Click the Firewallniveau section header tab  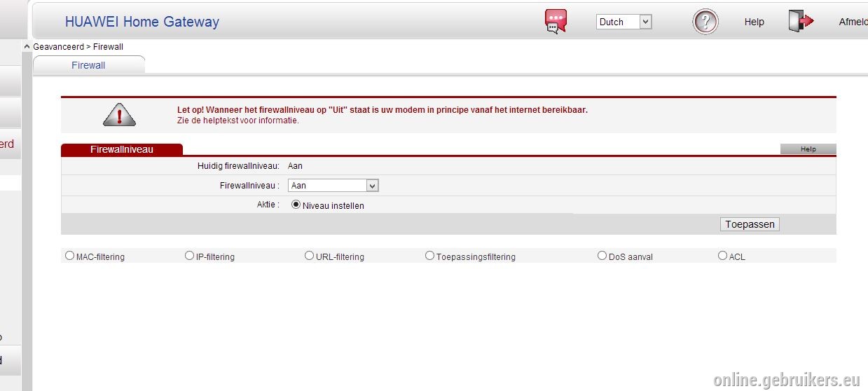coord(122,149)
